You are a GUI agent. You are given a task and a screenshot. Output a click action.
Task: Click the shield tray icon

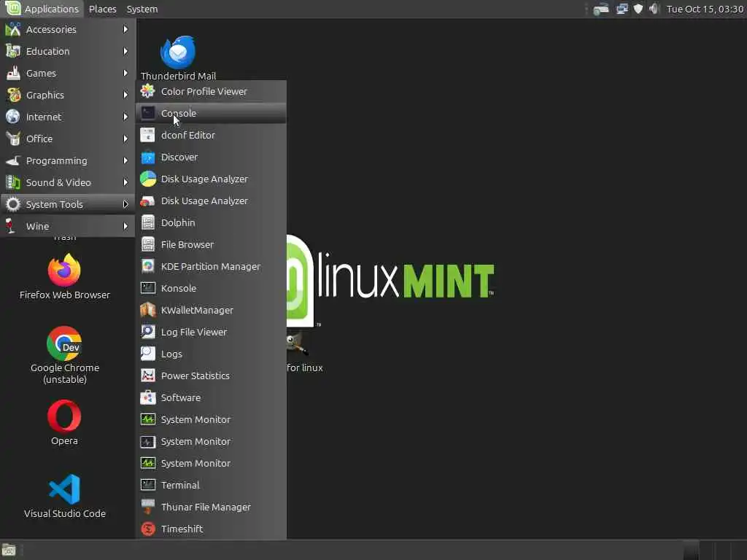click(638, 9)
